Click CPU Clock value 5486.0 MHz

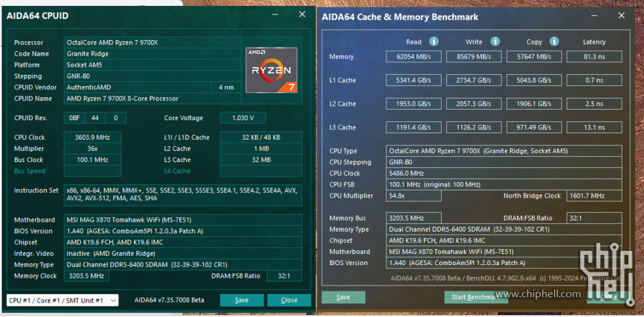(504, 173)
